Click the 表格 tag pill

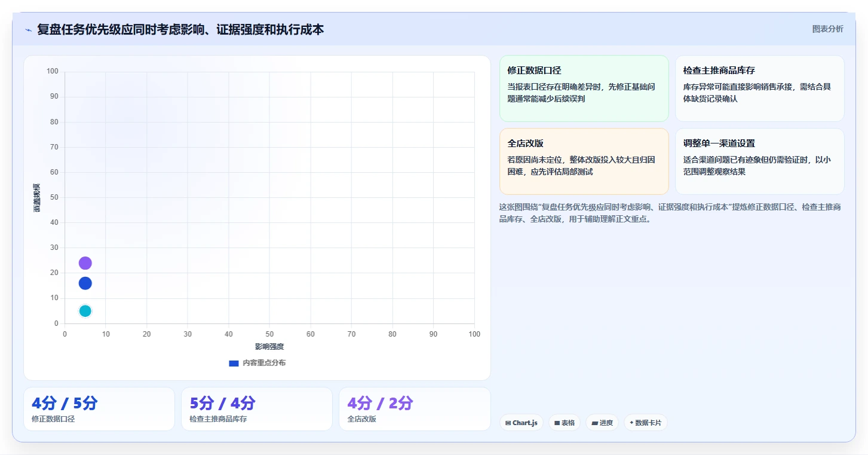pyautogui.click(x=565, y=423)
